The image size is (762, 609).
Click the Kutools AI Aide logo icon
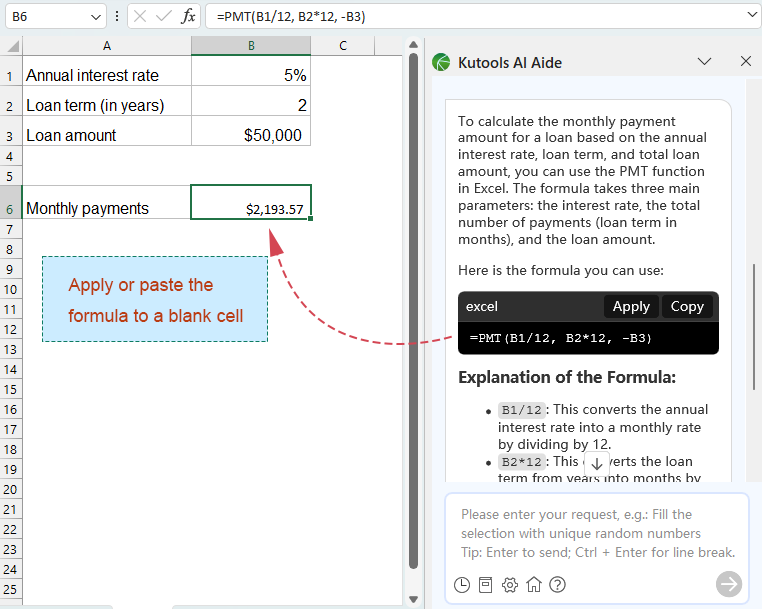tap(441, 62)
